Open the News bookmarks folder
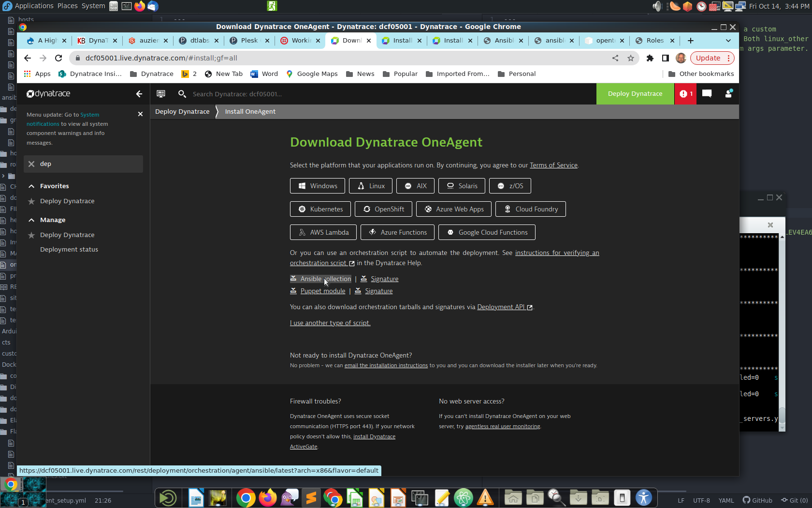The image size is (812, 508). [x=360, y=74]
